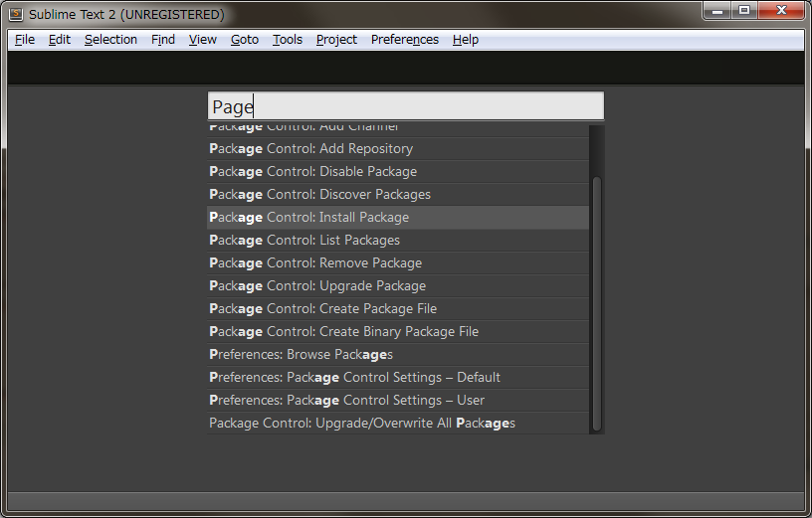Open the Edit menu
The height and width of the screenshot is (518, 812).
click(x=60, y=40)
